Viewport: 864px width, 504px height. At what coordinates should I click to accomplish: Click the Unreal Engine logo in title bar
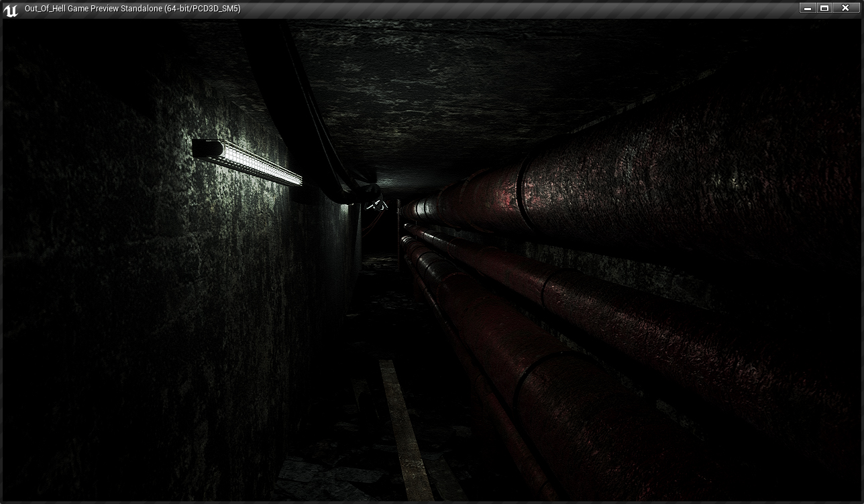tap(10, 9)
